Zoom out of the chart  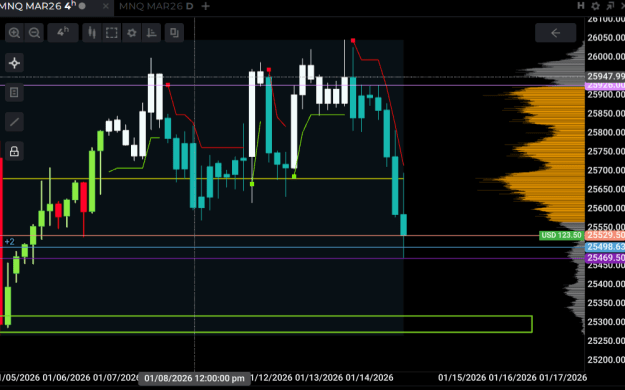pyautogui.click(x=34, y=33)
